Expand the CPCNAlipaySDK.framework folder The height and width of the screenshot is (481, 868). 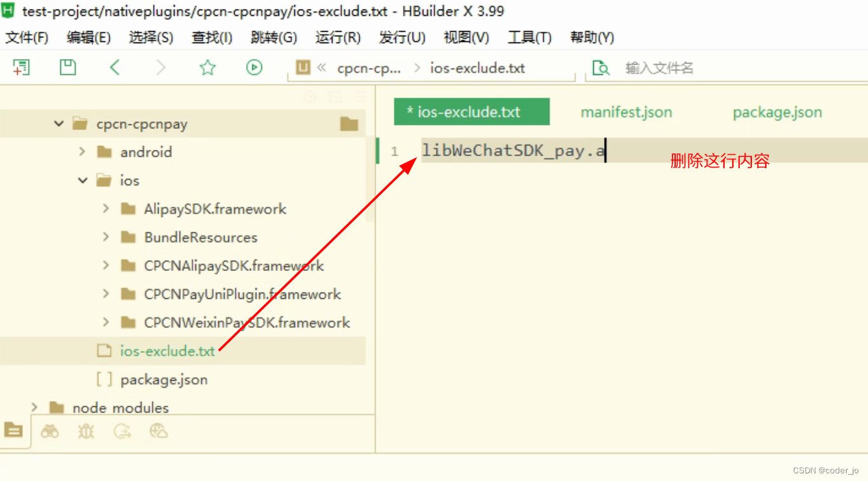106,266
